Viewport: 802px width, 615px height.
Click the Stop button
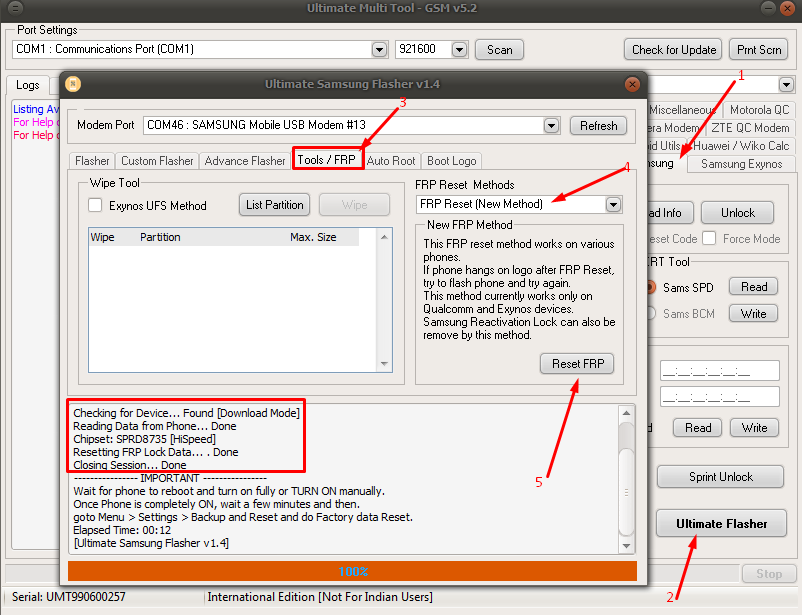pos(769,574)
